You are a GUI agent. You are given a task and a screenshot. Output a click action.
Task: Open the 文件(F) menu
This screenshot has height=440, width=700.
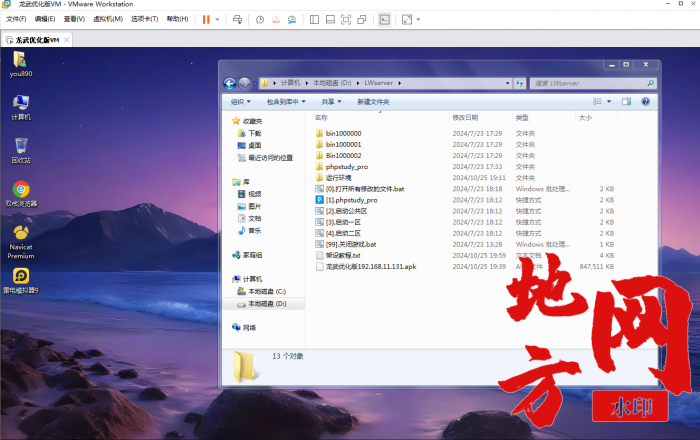pos(16,19)
